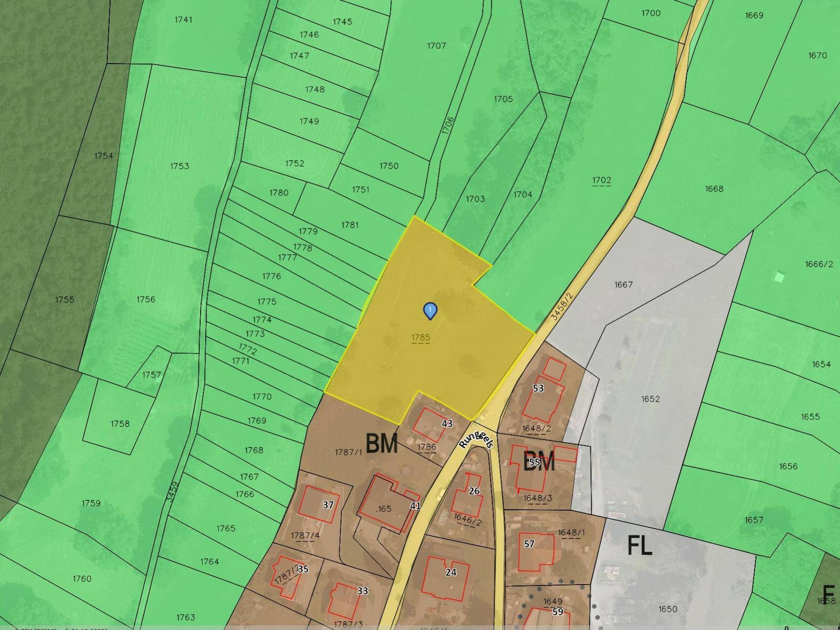
Task: Select parcel label 1785 in the highlighted plot
Action: point(421,338)
